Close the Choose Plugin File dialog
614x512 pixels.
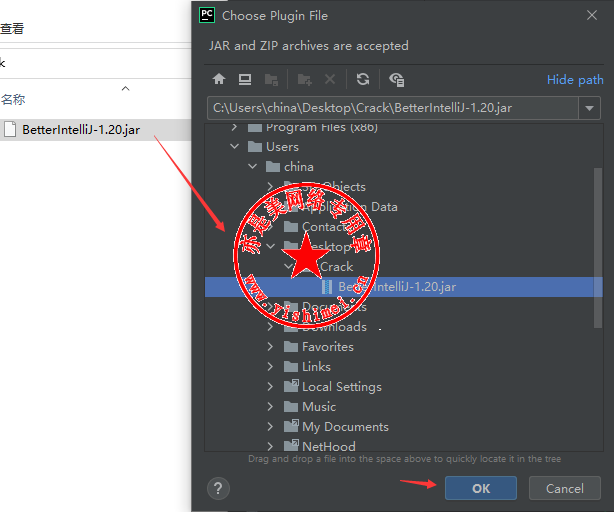[592, 15]
